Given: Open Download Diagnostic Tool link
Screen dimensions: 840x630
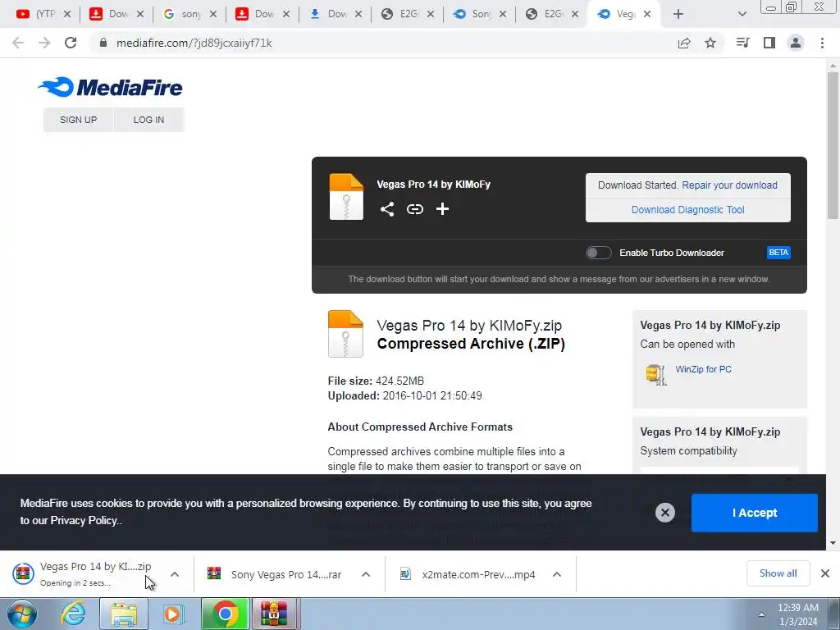Looking at the screenshot, I should 688,209.
